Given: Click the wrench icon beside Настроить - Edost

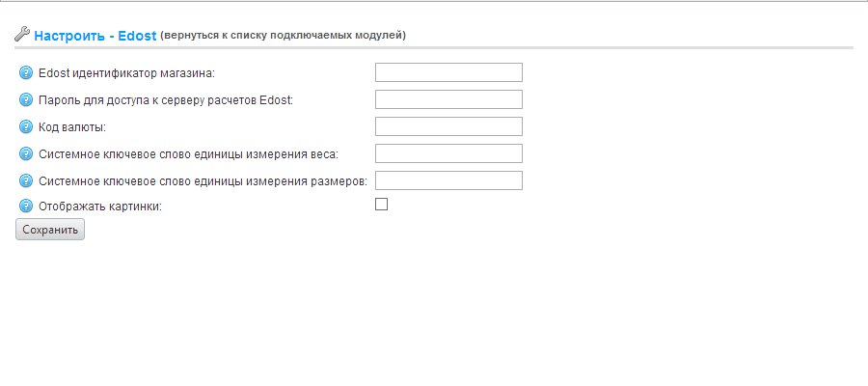Looking at the screenshot, I should 22,35.
